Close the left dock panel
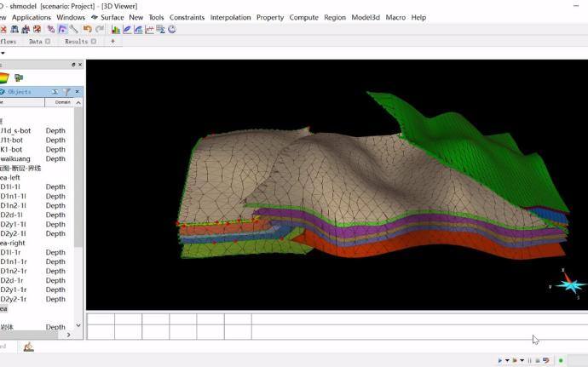The height and width of the screenshot is (367, 588). [x=80, y=65]
